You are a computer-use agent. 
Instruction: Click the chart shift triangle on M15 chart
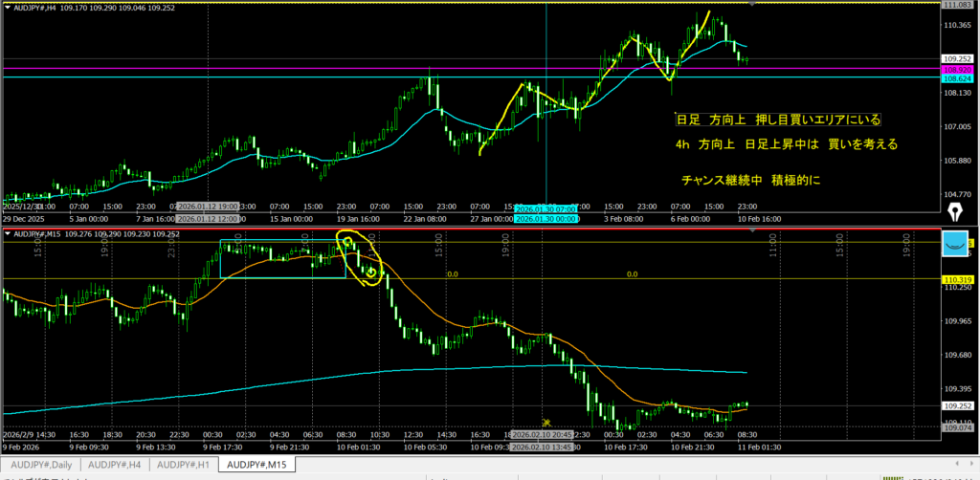point(752,233)
